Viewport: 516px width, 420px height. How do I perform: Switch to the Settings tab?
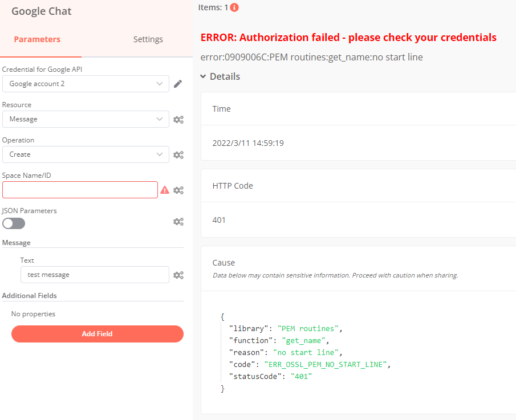click(x=148, y=39)
